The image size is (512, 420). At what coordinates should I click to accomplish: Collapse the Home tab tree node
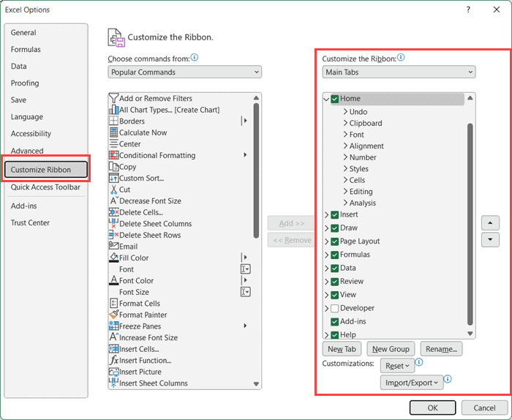pyautogui.click(x=326, y=99)
